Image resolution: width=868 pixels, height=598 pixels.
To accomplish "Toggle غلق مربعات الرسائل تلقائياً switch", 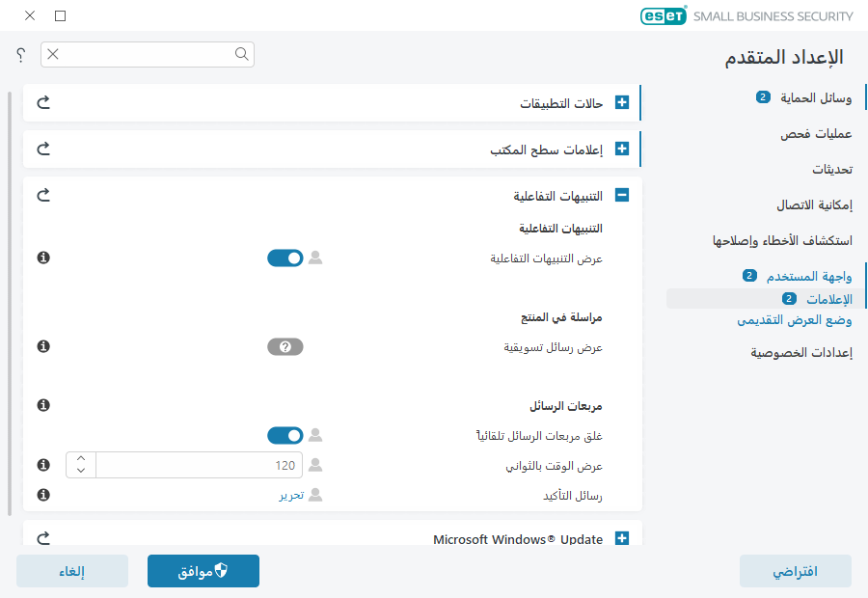I will [x=285, y=436].
